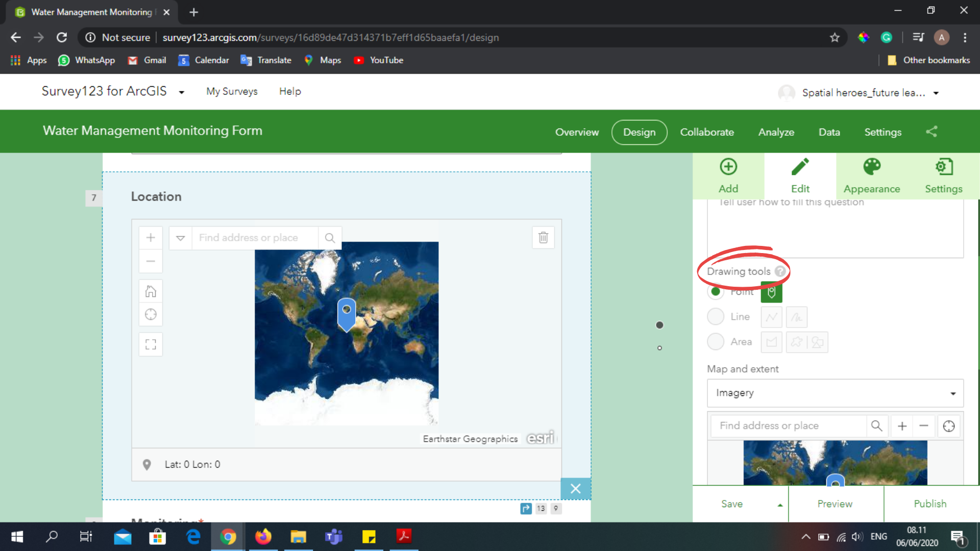Click the share icon in green header
The height and width of the screenshot is (551, 980).
932,132
